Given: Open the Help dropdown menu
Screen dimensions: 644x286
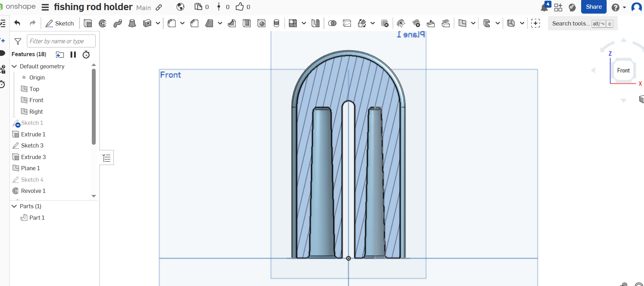Looking at the screenshot, I should [619, 7].
